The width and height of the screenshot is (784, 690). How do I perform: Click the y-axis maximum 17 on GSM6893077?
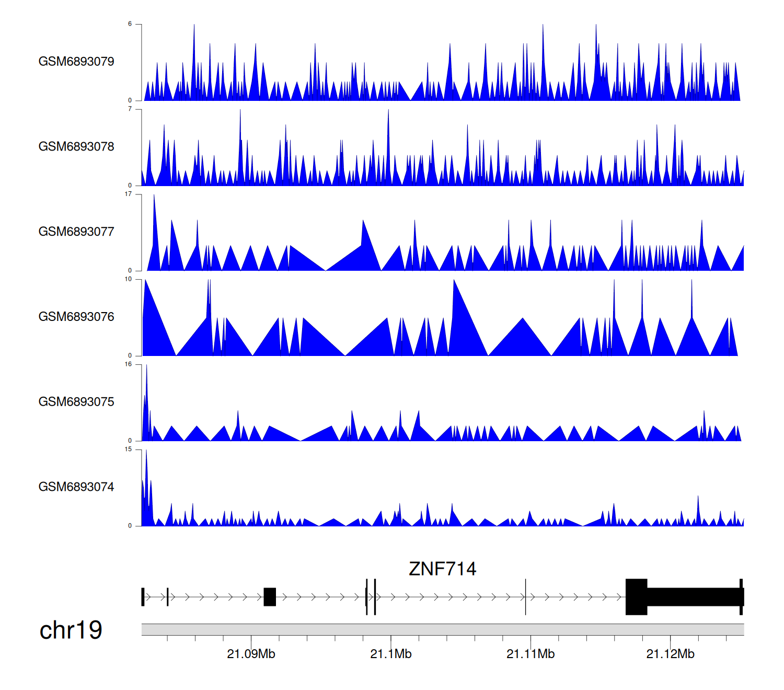coord(128,194)
